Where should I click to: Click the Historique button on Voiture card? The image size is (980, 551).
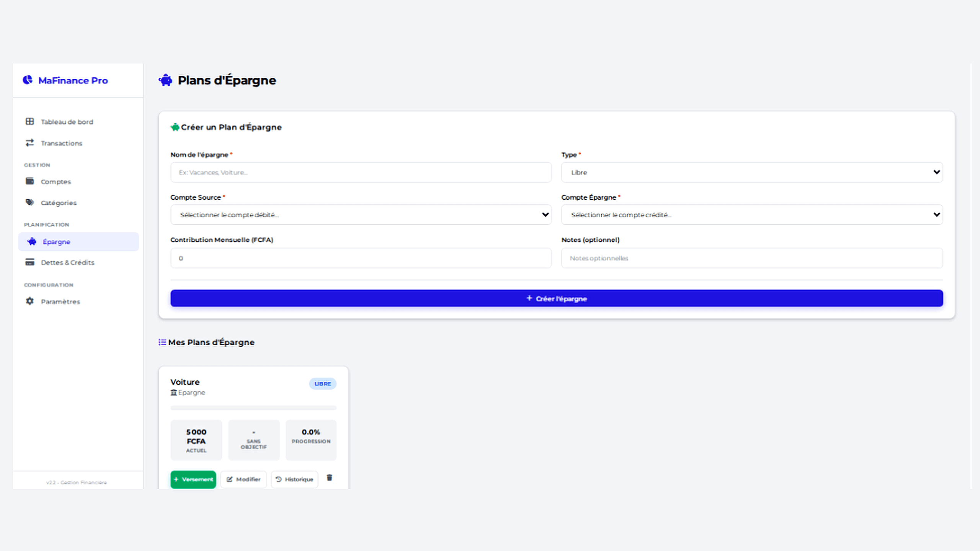coord(294,479)
